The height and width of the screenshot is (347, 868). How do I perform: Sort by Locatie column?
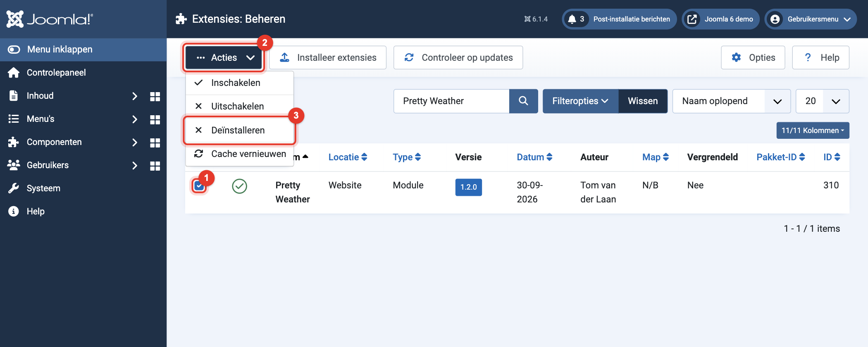point(348,157)
